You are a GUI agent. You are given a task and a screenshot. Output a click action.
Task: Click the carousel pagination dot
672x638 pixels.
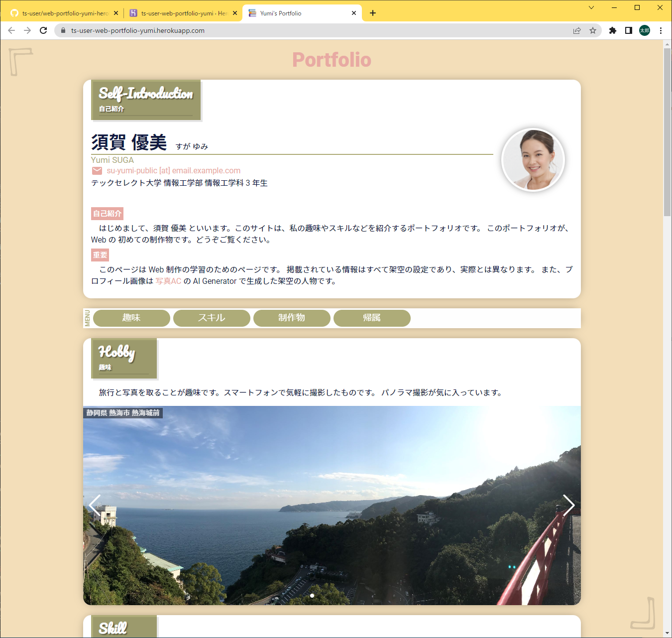click(312, 595)
